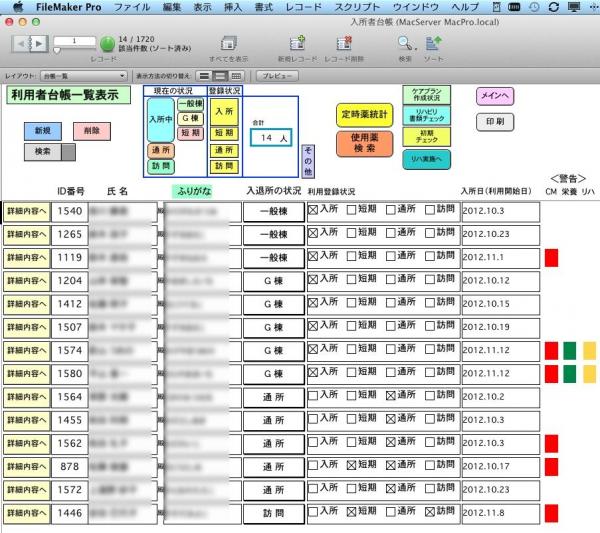Open 詳細内容へ for ID 1540
This screenshot has height=533, width=600.
click(x=26, y=211)
